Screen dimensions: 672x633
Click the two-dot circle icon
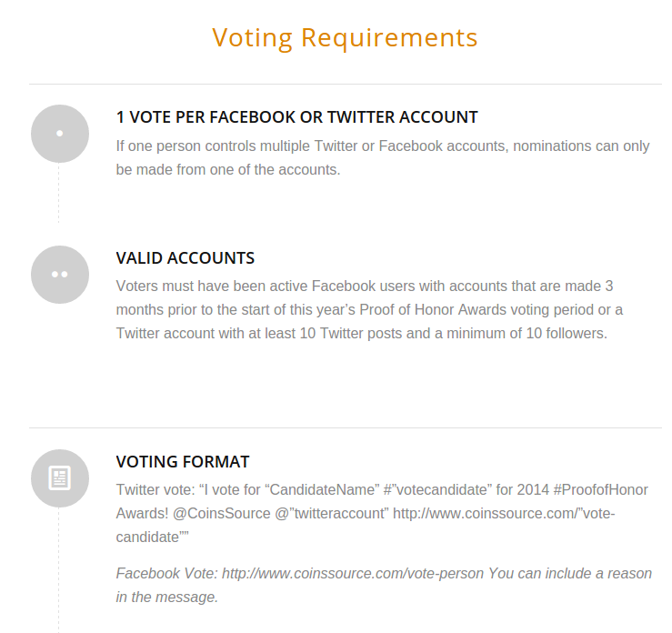[x=60, y=275]
